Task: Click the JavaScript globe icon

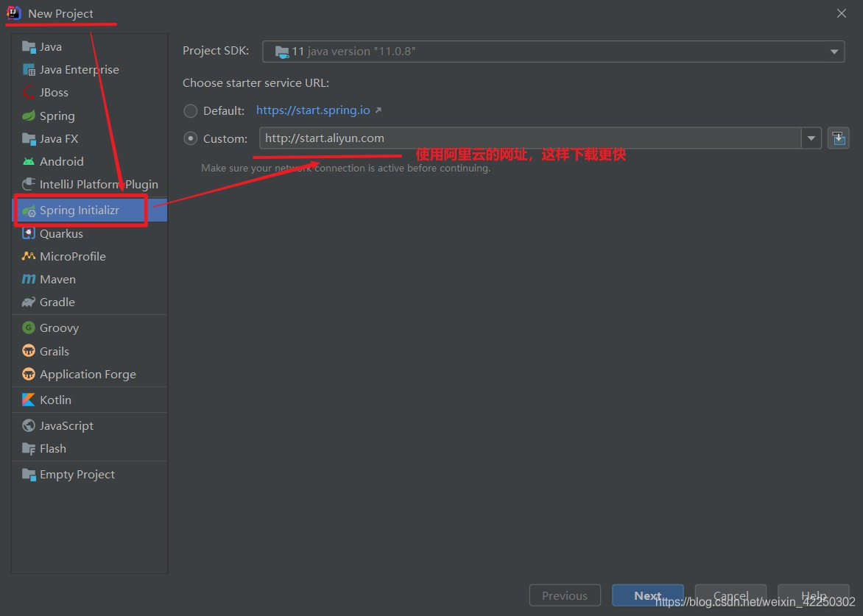Action: [29, 425]
